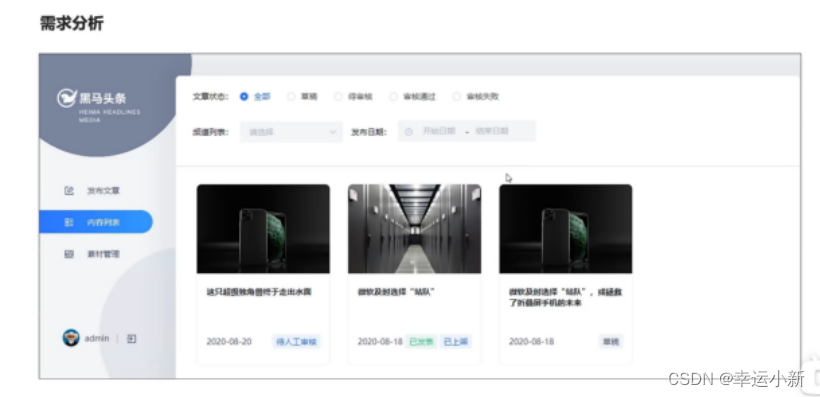Open the phone thumbnail of the 2020-08-20 article
Screen dimensions: 820x397
263,229
